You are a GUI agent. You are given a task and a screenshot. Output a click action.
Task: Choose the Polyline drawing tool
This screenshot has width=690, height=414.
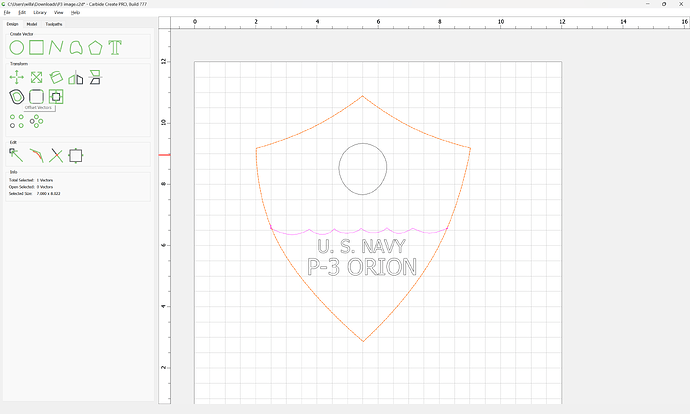pyautogui.click(x=56, y=47)
